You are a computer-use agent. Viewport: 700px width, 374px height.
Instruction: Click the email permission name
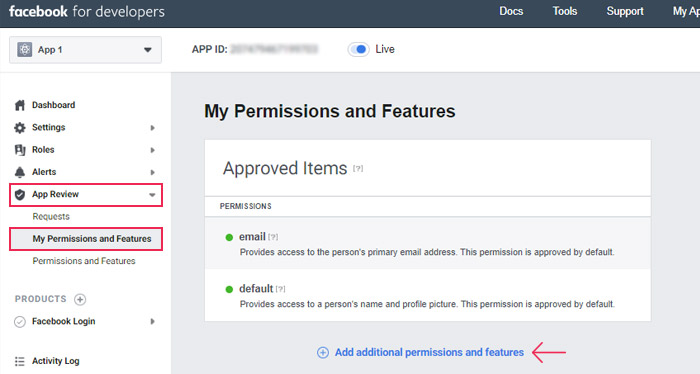click(252, 237)
